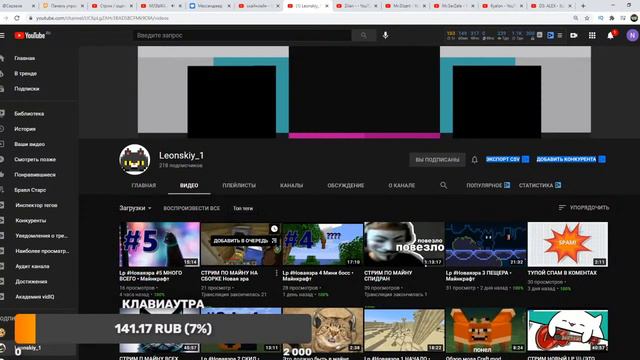Screen dimensions: 640x360
Task: Open the vidIQ СТАТИСТИКА tab
Action: click(x=540, y=185)
